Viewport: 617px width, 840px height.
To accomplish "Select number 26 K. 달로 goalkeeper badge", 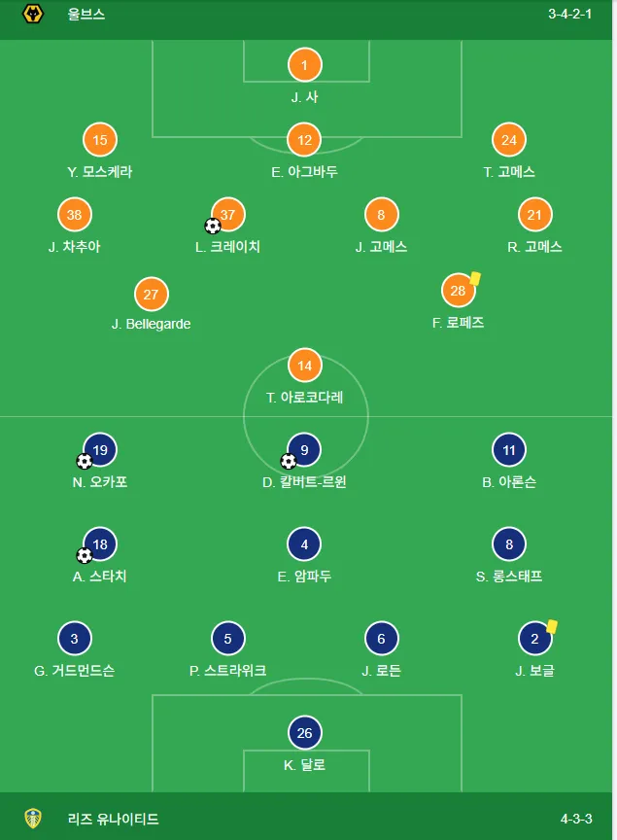I will coord(304,732).
